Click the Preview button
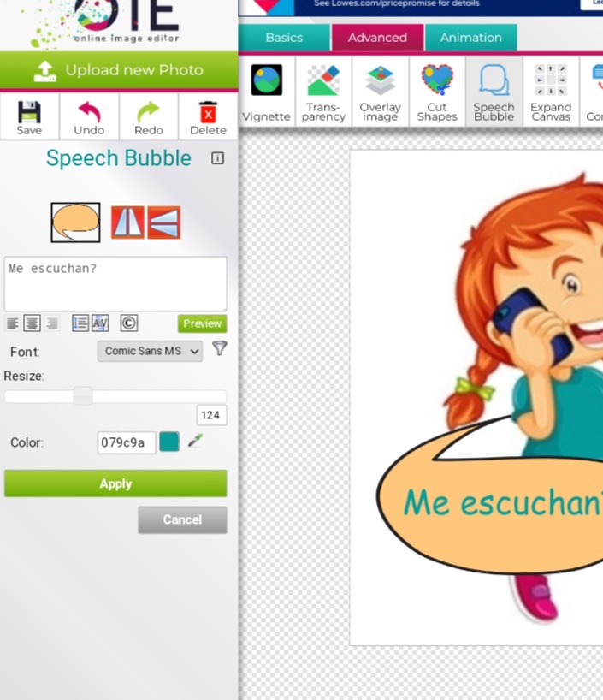Screen dimensions: 603x700 coord(202,323)
